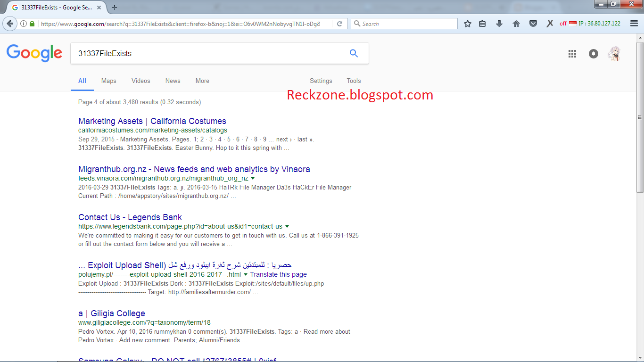Image resolution: width=644 pixels, height=362 pixels.
Task: Submit search with the blue magnifier icon
Action: [x=354, y=53]
